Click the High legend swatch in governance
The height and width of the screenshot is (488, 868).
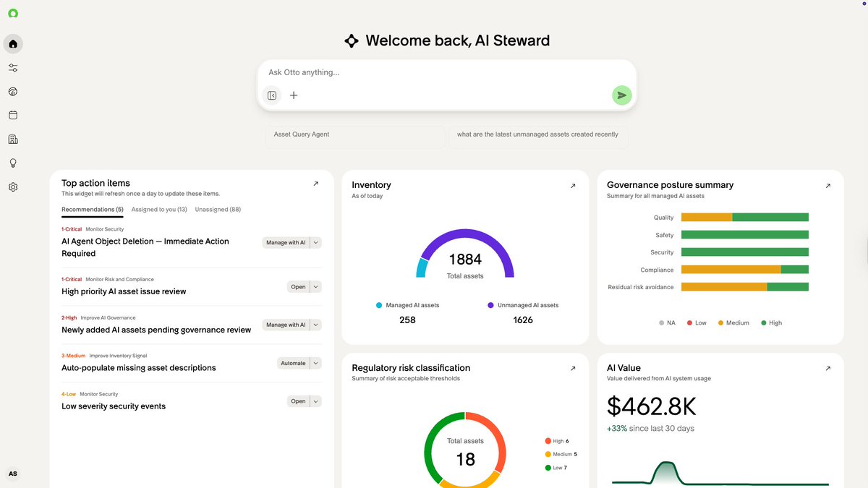click(x=764, y=323)
